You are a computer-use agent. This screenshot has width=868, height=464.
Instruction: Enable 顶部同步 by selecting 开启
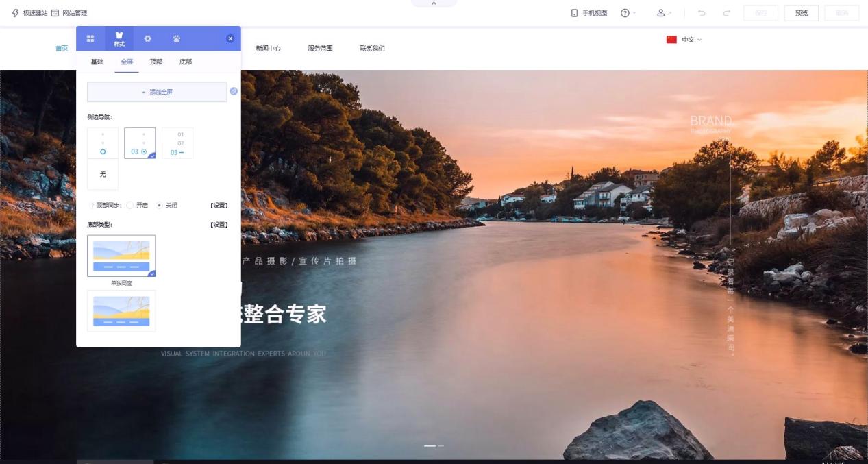coord(130,205)
